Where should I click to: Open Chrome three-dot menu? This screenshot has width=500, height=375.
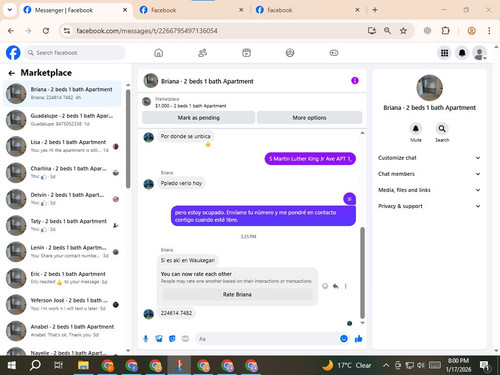pos(489,31)
